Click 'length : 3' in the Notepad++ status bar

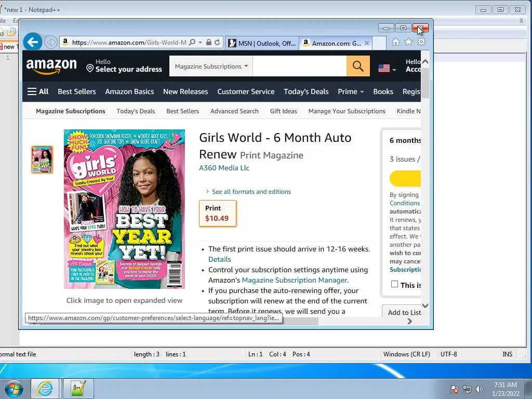pyautogui.click(x=147, y=354)
